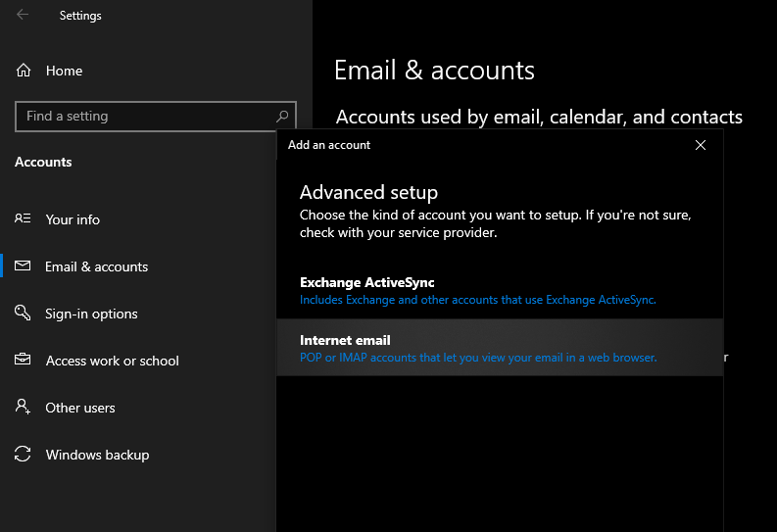Screen dimensions: 777x532
Task: Click the POP or IMAP description text
Action: 478,358
